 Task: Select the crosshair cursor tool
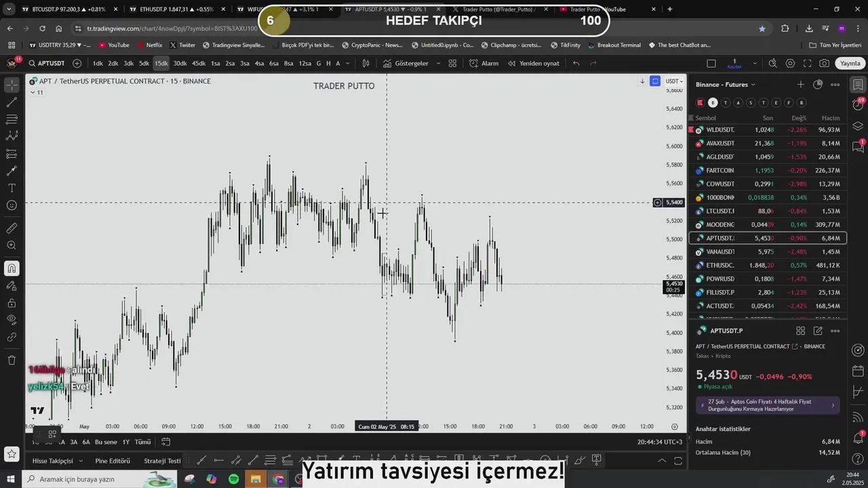(12, 85)
